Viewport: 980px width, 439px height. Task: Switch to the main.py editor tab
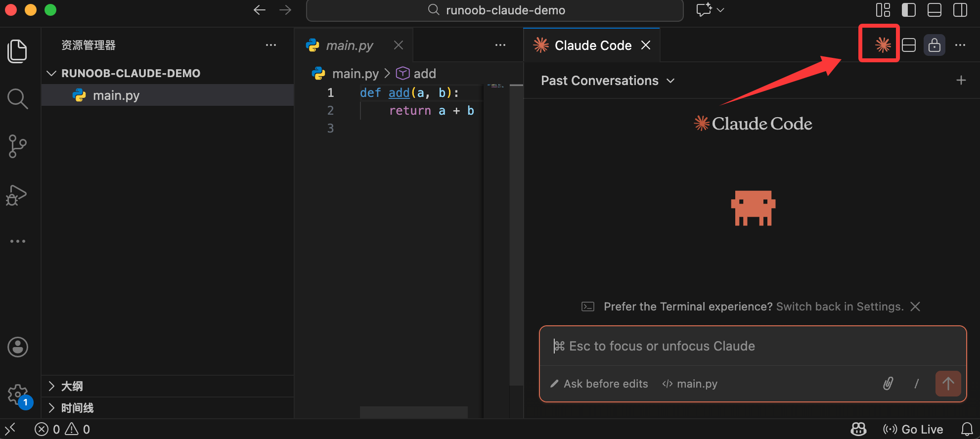[x=349, y=45]
